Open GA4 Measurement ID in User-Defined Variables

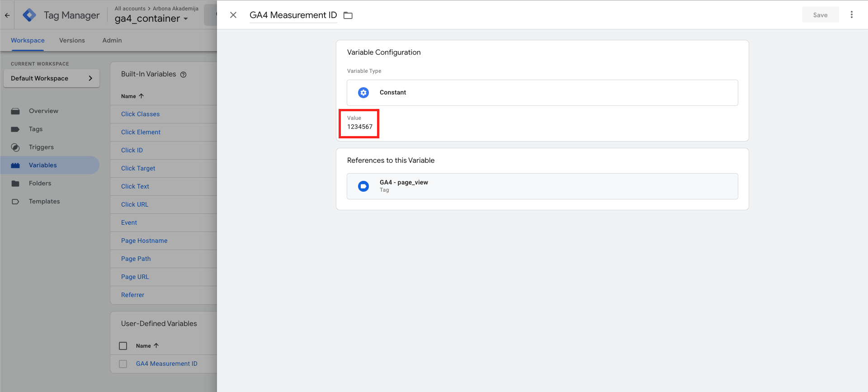point(166,364)
